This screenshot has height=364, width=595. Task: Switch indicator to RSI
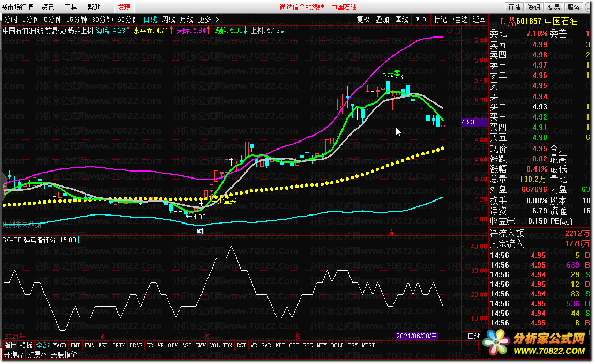[x=241, y=345]
